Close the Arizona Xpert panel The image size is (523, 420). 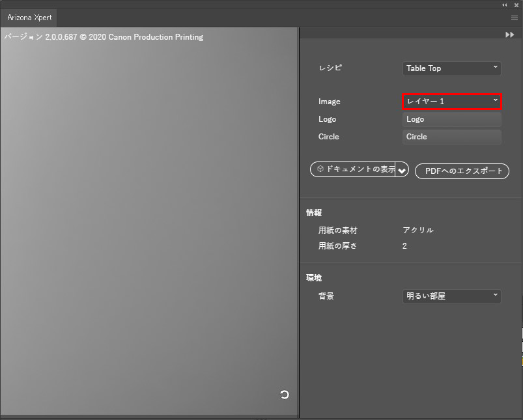516,5
